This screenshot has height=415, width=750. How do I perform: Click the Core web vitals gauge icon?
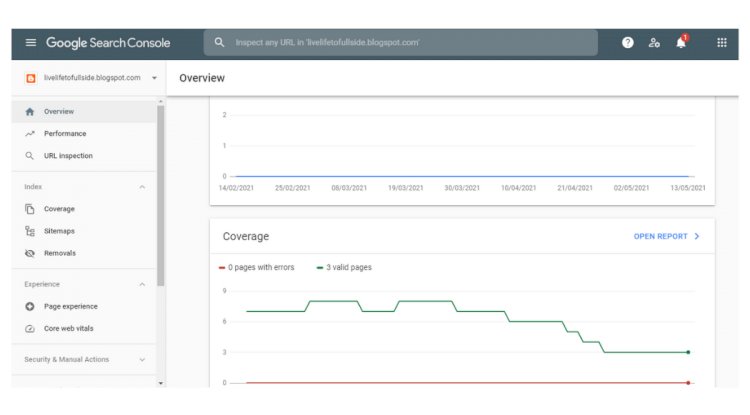tap(30, 328)
